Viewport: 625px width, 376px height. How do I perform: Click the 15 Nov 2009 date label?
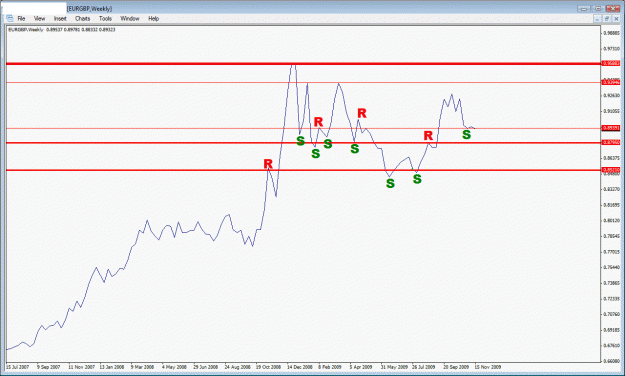pos(488,367)
